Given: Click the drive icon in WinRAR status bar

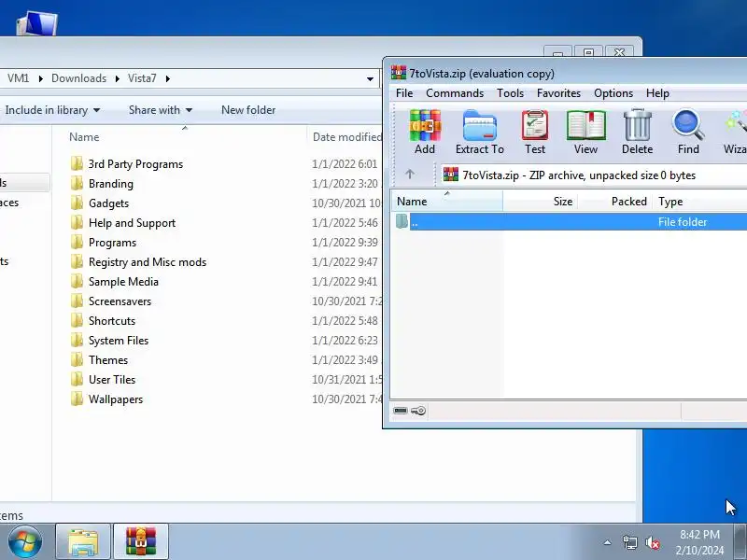Looking at the screenshot, I should [401, 411].
